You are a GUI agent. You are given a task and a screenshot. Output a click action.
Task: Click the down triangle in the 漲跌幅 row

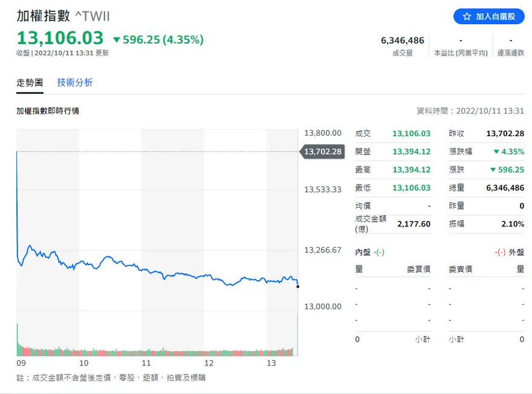(x=496, y=151)
